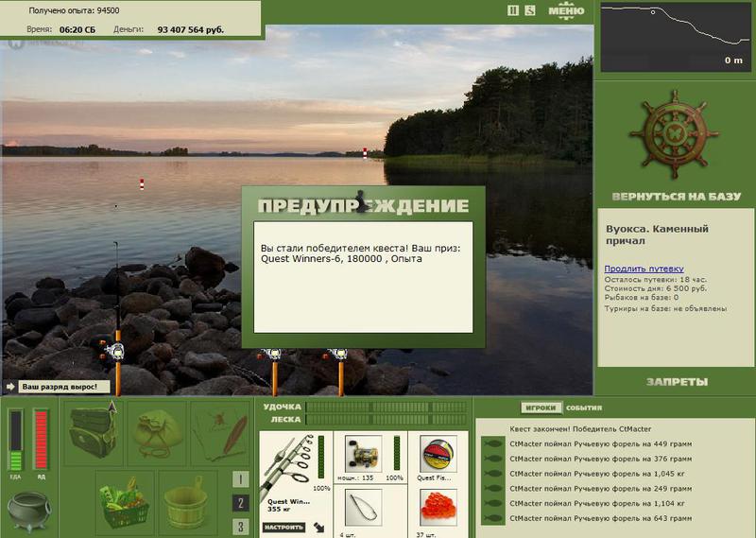Click the game time 06:20 СБ
The width and height of the screenshot is (756, 538).
tap(77, 29)
